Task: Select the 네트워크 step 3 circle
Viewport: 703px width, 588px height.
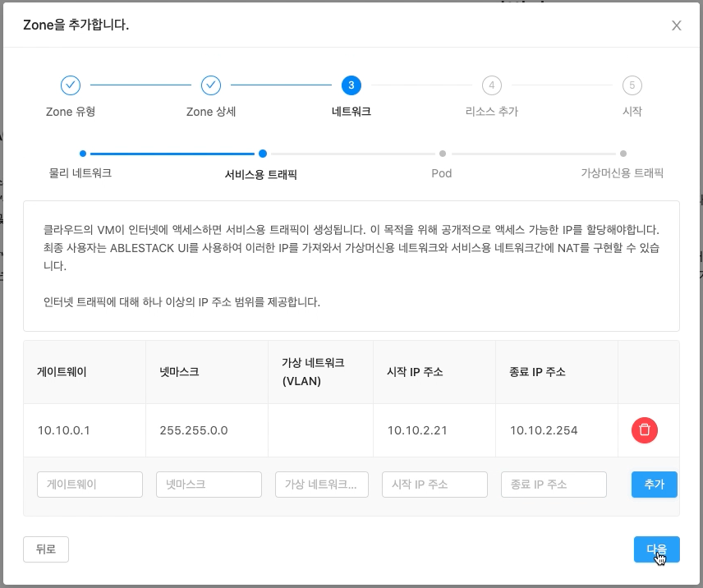Action: (x=351, y=85)
